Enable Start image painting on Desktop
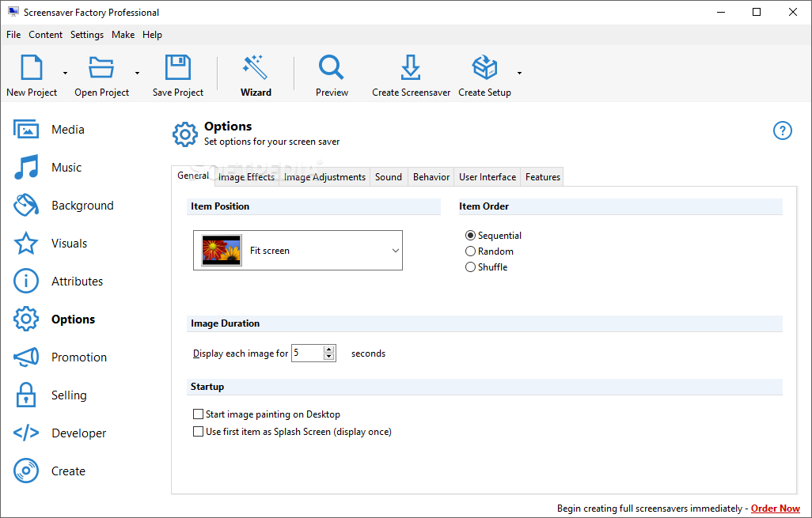Viewport: 812px width, 518px height. click(266, 414)
